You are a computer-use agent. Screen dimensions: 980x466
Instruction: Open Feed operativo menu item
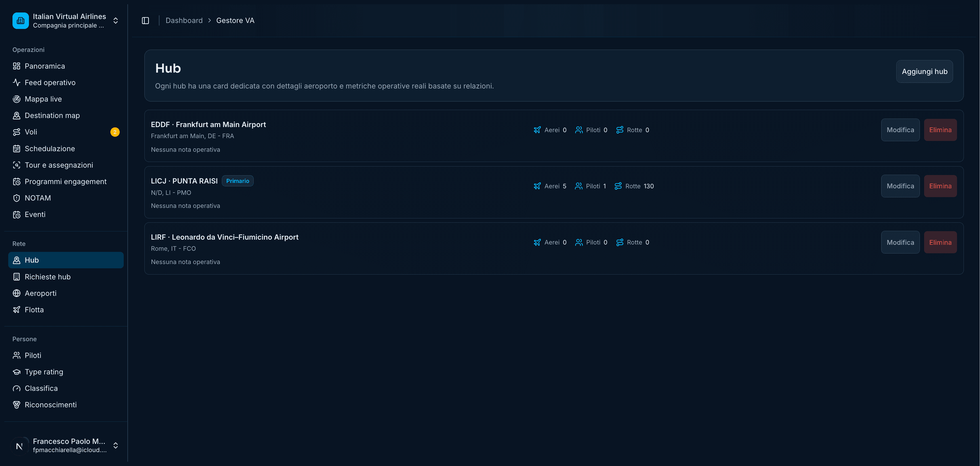tap(66, 83)
